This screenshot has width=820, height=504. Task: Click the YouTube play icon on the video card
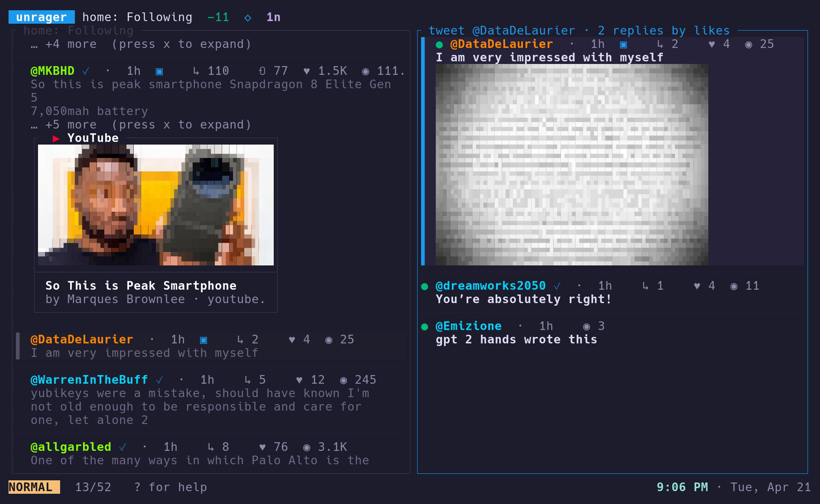point(56,138)
